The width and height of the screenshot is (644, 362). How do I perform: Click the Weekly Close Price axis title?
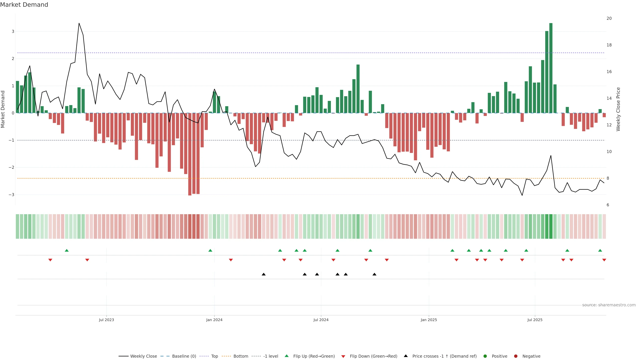click(618, 109)
